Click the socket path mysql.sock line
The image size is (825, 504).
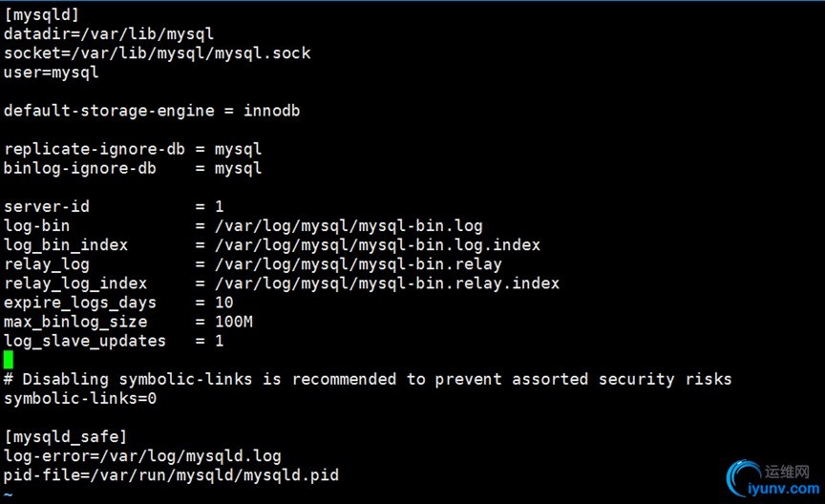[x=157, y=52]
